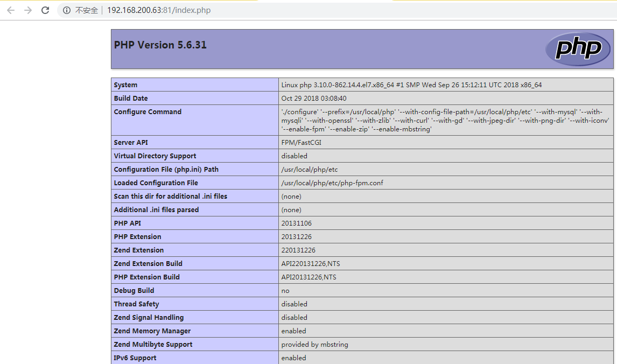Select the 'Oct 29 2018 03:08:40' value
Screen dimensions: 617x364
314,98
